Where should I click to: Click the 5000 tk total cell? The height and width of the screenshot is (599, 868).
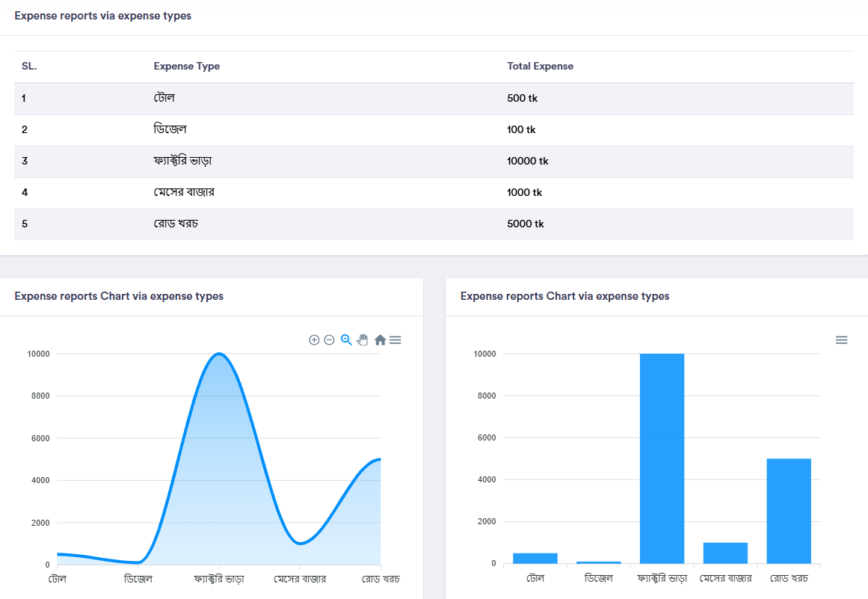[526, 224]
